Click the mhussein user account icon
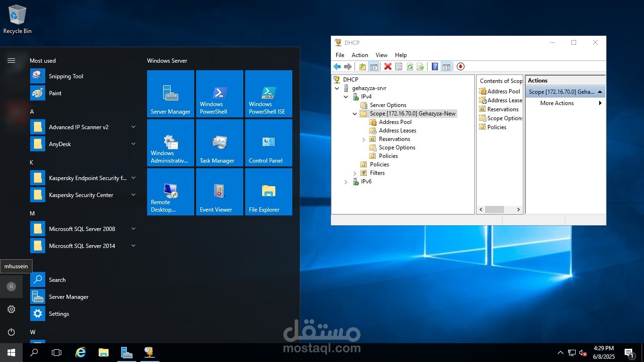Viewport: 644px width, 362px height. click(11, 287)
